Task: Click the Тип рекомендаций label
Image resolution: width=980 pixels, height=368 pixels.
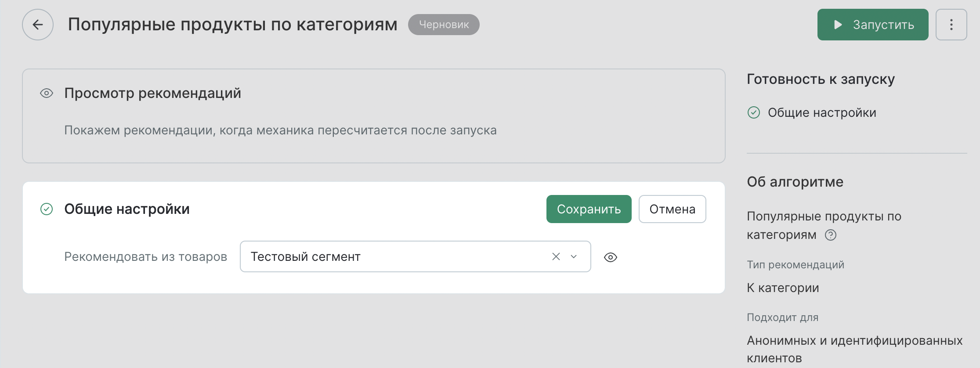Action: point(796,265)
